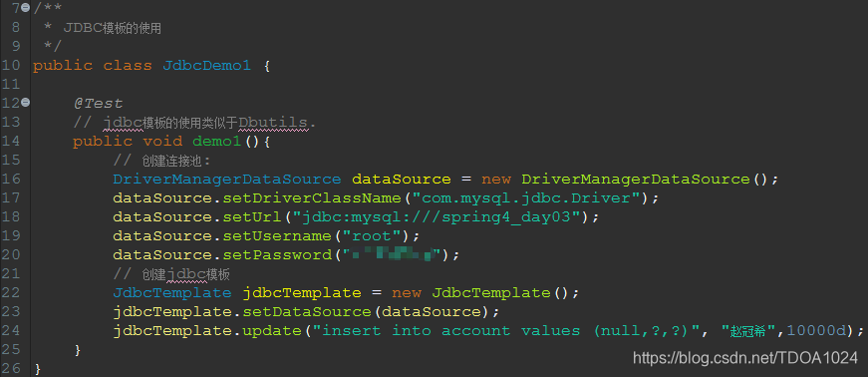
Task: Click the comment text JDBC模板的使用
Action: click(113, 28)
